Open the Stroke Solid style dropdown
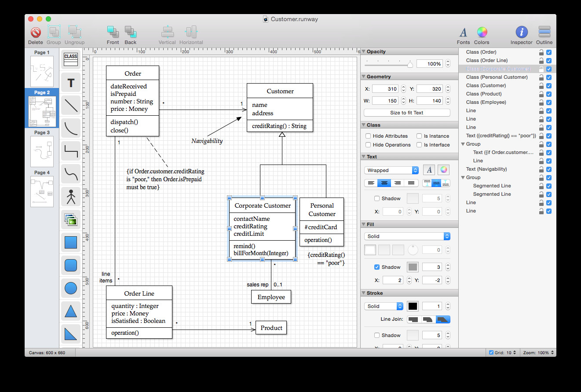 (x=384, y=306)
